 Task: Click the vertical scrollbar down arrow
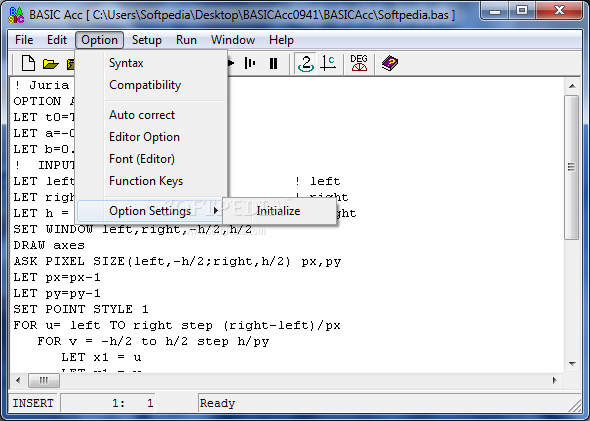point(572,364)
